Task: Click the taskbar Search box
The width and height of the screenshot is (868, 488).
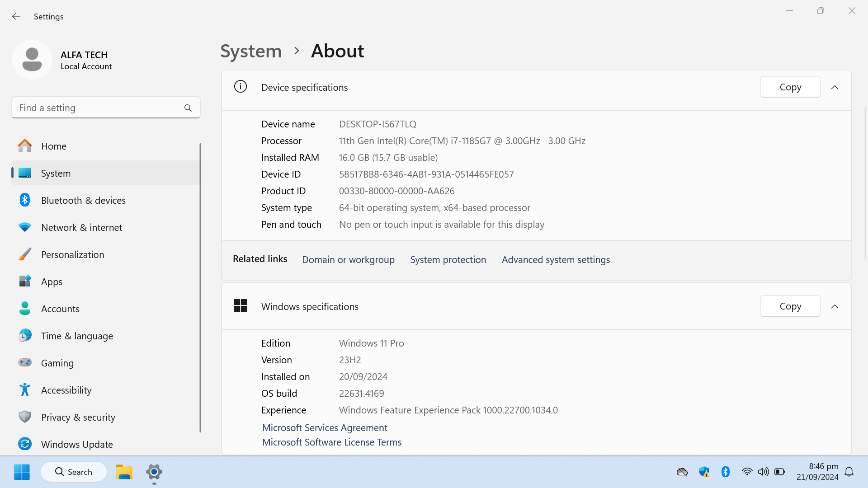Action: (x=74, y=472)
